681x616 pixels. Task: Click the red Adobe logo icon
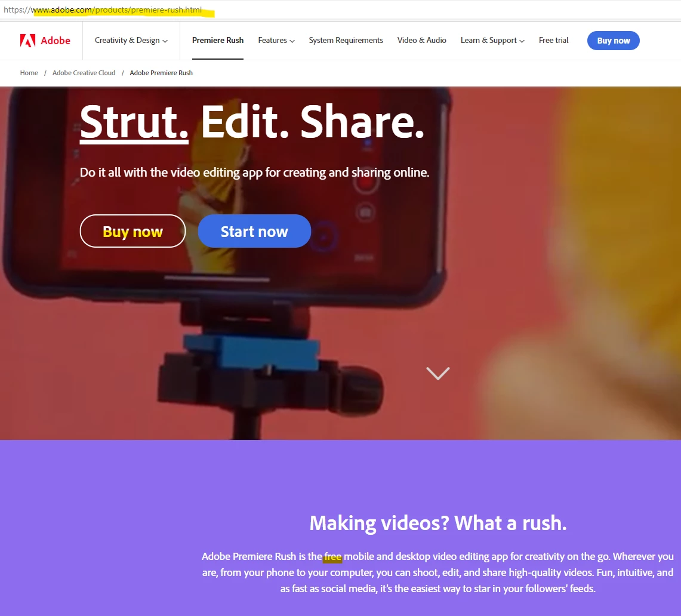click(27, 41)
